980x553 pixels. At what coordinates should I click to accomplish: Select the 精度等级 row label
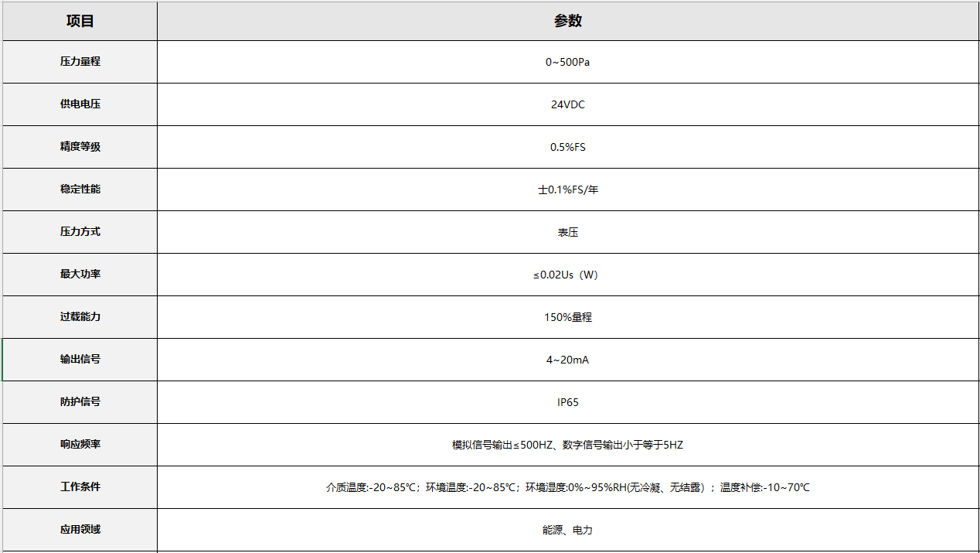coord(80,147)
